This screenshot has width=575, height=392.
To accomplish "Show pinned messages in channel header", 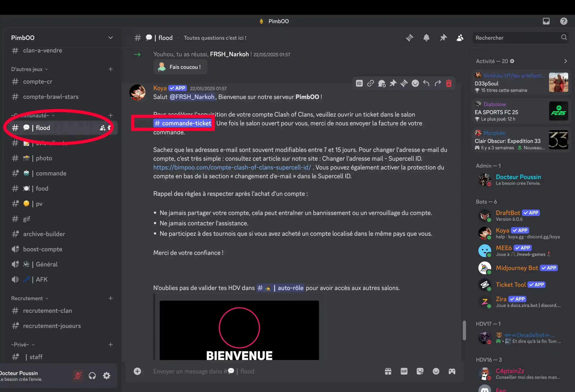I will point(443,38).
